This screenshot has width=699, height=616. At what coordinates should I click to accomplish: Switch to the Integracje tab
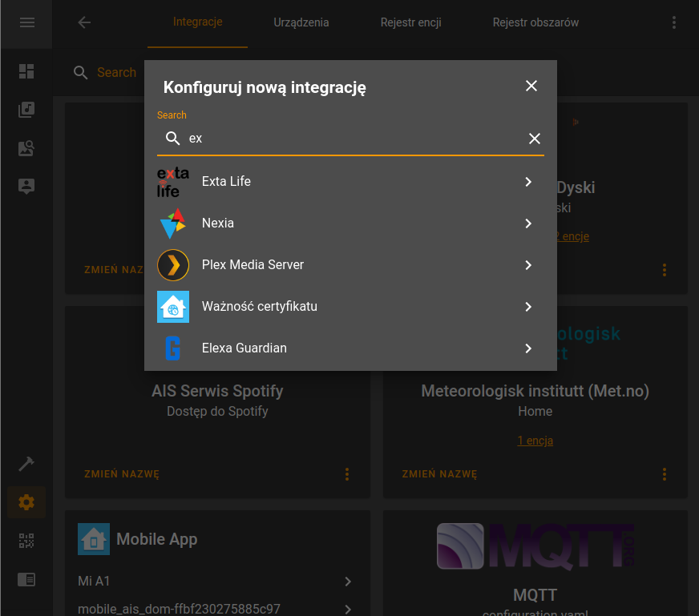pos(197,22)
